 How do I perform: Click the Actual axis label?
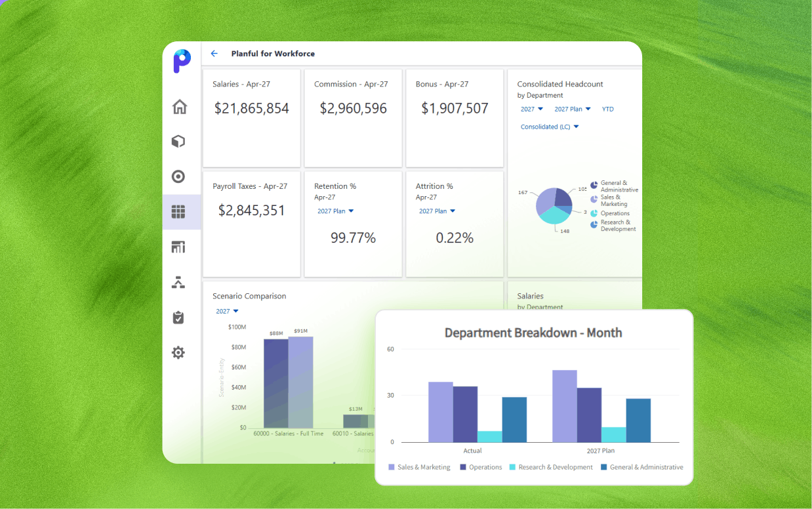click(472, 451)
